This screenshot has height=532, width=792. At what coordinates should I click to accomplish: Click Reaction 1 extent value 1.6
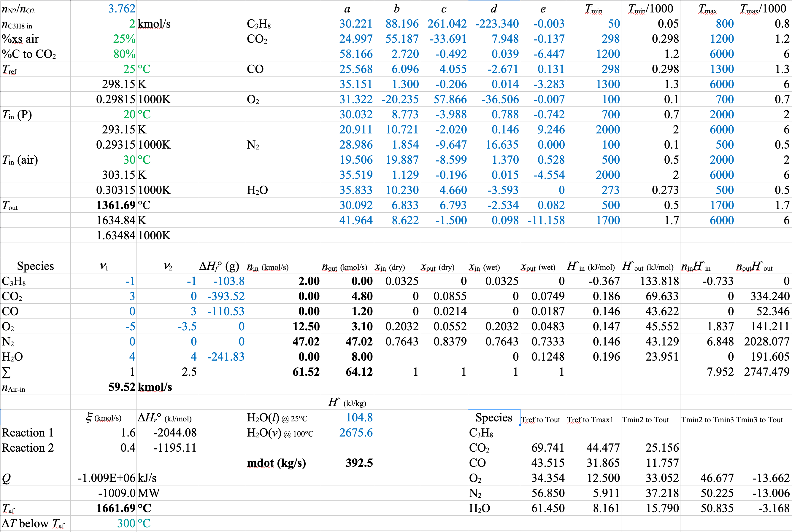click(x=128, y=433)
